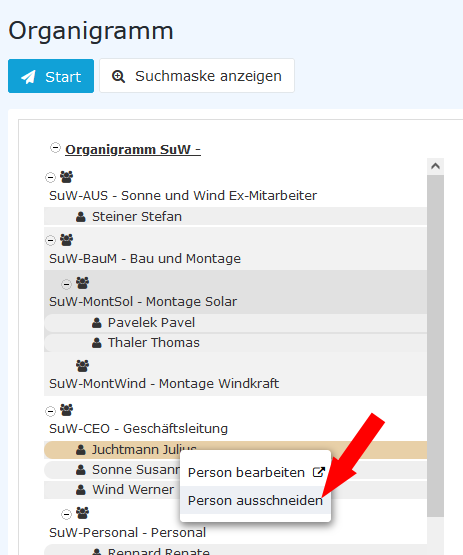This screenshot has width=463, height=555.
Task: Click the scrollbar up arrow
Action: 435,166
